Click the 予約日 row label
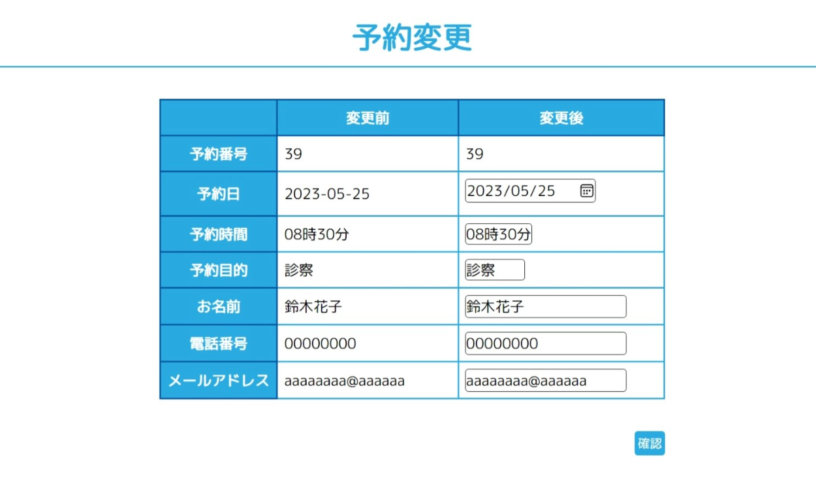 pyautogui.click(x=219, y=194)
